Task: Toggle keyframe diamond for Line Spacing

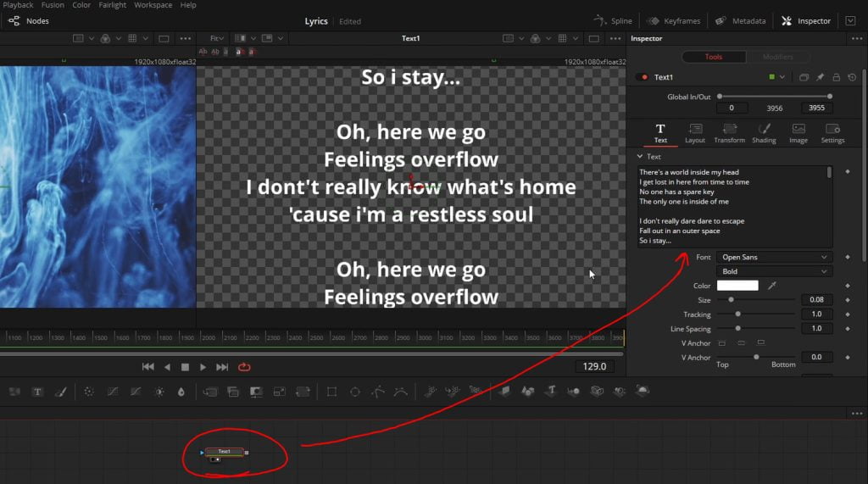Action: click(x=848, y=328)
